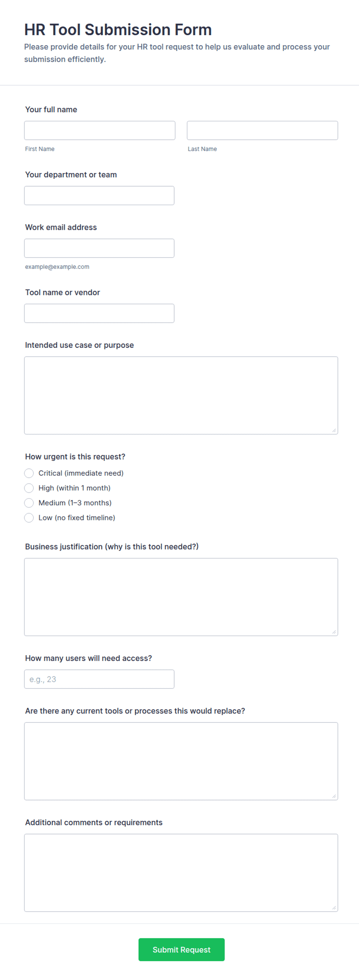Click the Intended use case textarea

point(181,395)
